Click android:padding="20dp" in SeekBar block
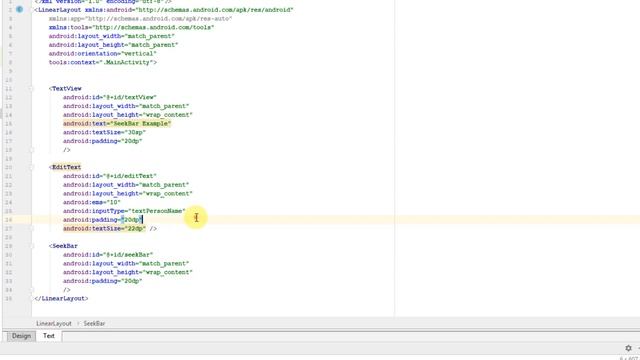 [102, 281]
